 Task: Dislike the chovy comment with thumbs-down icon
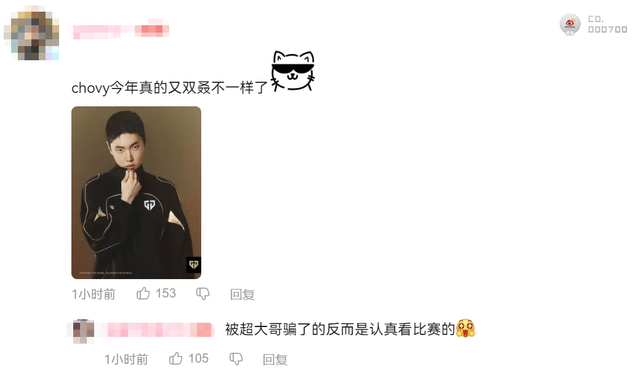pyautogui.click(x=203, y=293)
